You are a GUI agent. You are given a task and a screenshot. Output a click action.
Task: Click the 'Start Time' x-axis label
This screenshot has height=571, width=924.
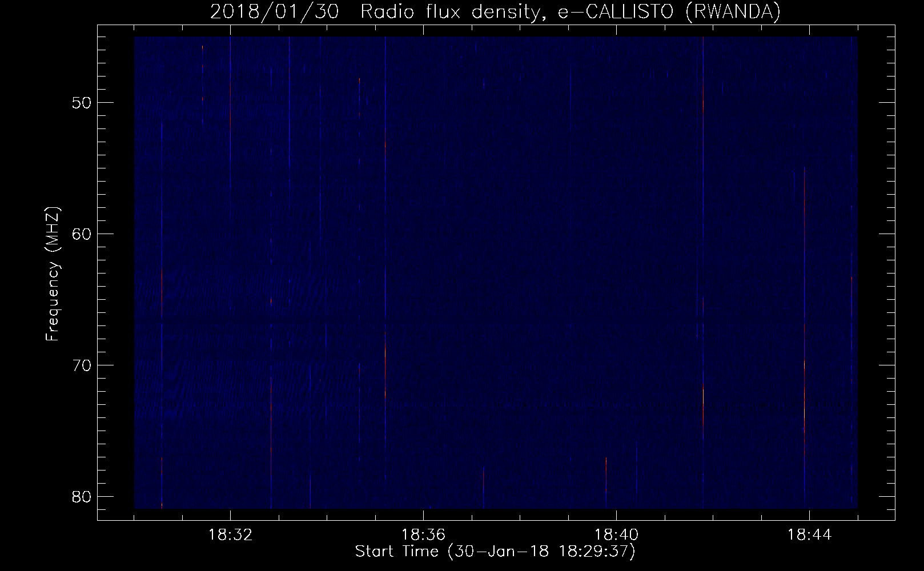pos(495,552)
